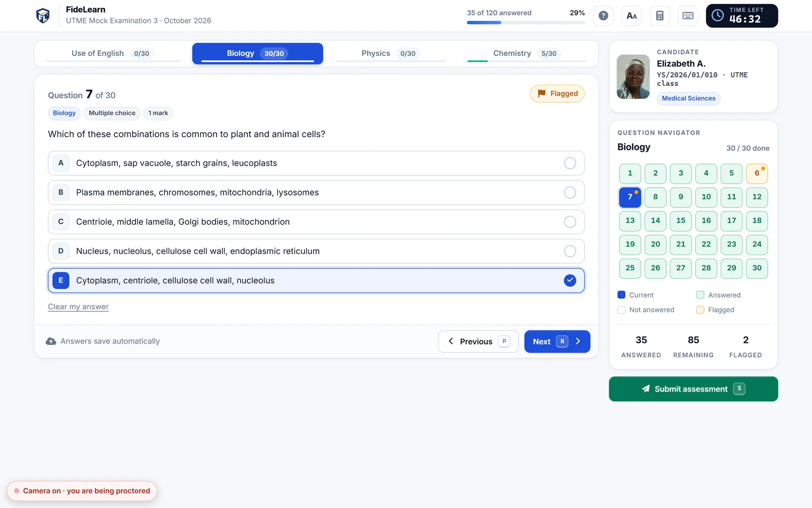Screen dimensions: 812x508
Task: Jump to question 30 in navigator
Action: [x=757, y=268]
